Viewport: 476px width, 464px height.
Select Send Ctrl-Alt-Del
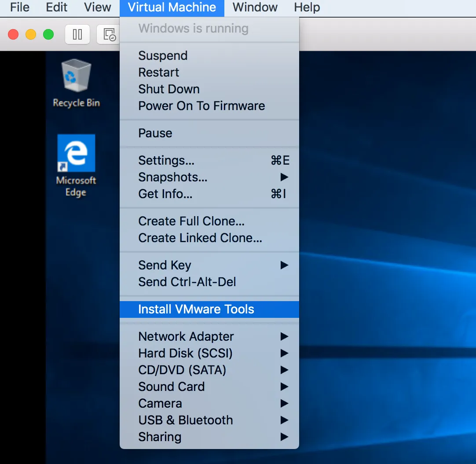click(209, 282)
